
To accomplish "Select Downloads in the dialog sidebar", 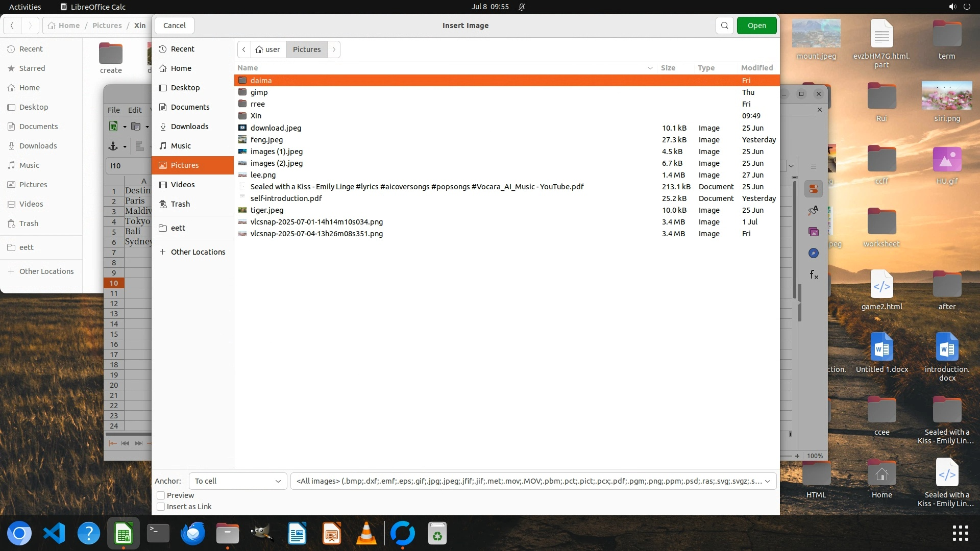I will point(189,127).
